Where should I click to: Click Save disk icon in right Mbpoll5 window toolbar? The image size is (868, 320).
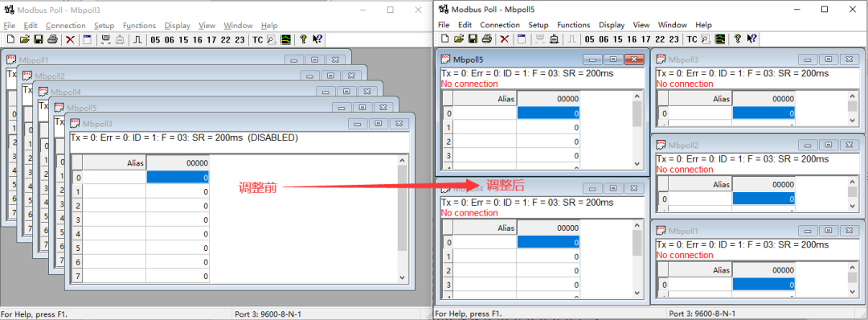pyautogui.click(x=473, y=39)
